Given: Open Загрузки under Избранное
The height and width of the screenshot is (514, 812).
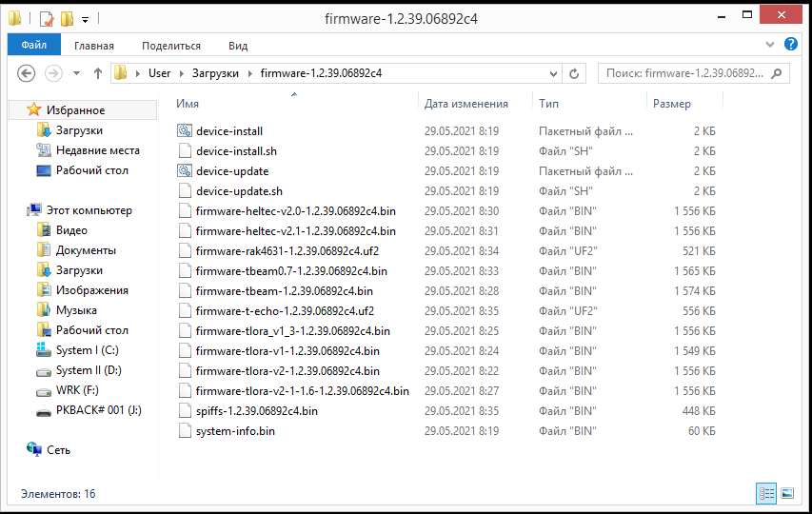Looking at the screenshot, I should click(79, 130).
